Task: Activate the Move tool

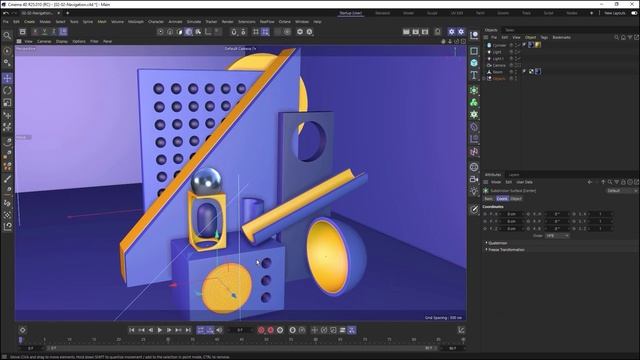Action: 7,78
